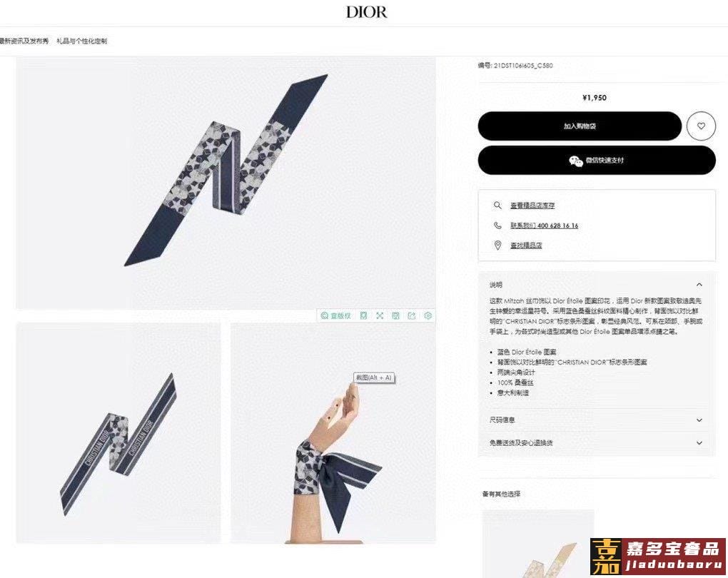Click 查版权 copyright check in image toolbar
Screen dimensions: 728x578
(x=336, y=315)
